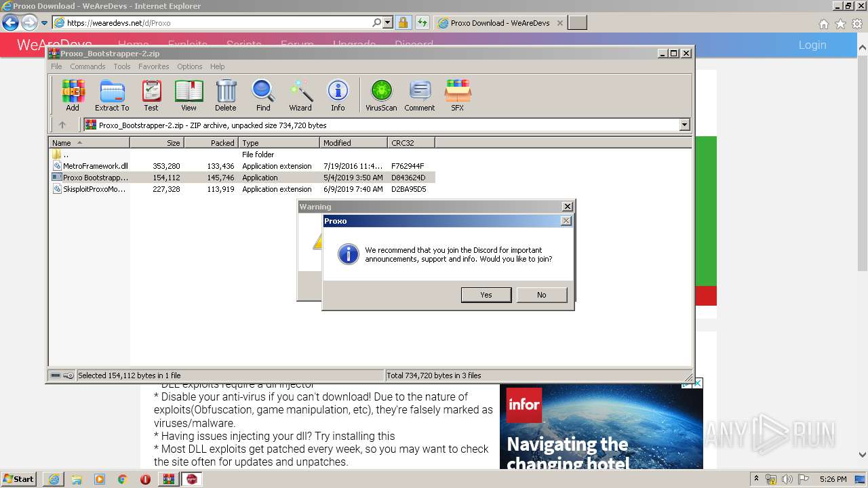Open the Find magnifier tool
The height and width of the screenshot is (488, 868).
tap(263, 96)
